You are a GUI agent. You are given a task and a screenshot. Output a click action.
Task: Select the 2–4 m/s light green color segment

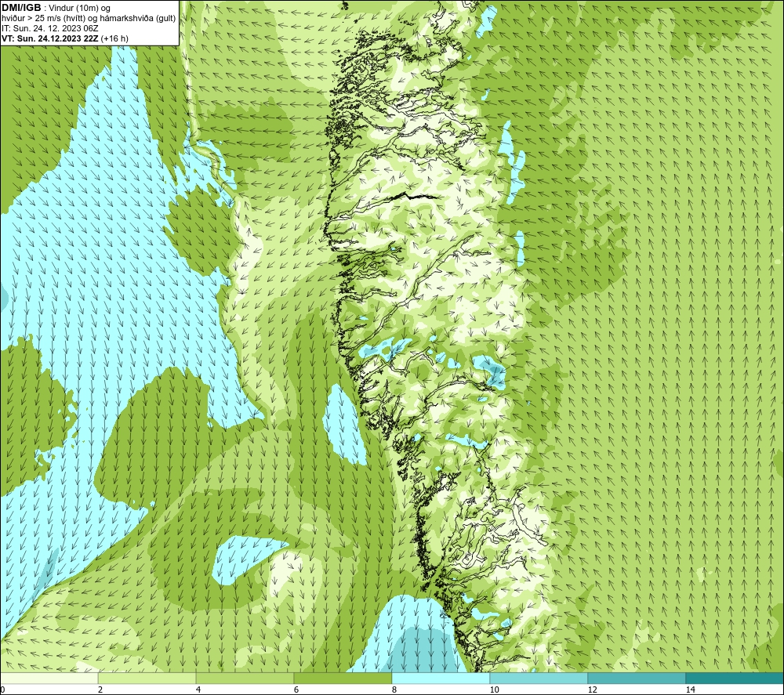[x=147, y=678]
